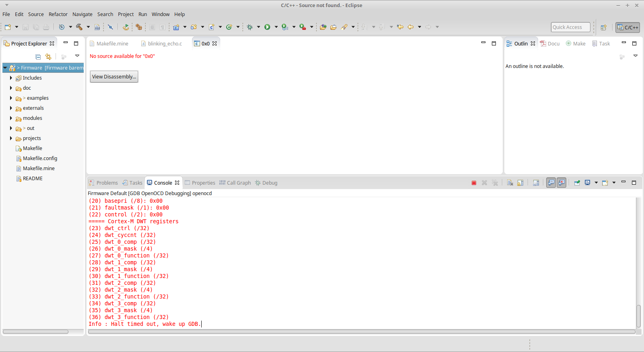Viewport: 644px width, 352px height.
Task: Click the Debug (bug) toolbar icon
Action: tap(250, 27)
